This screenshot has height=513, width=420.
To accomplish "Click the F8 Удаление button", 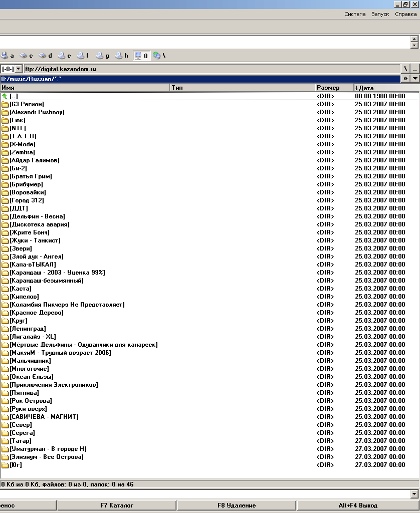I will (x=237, y=505).
